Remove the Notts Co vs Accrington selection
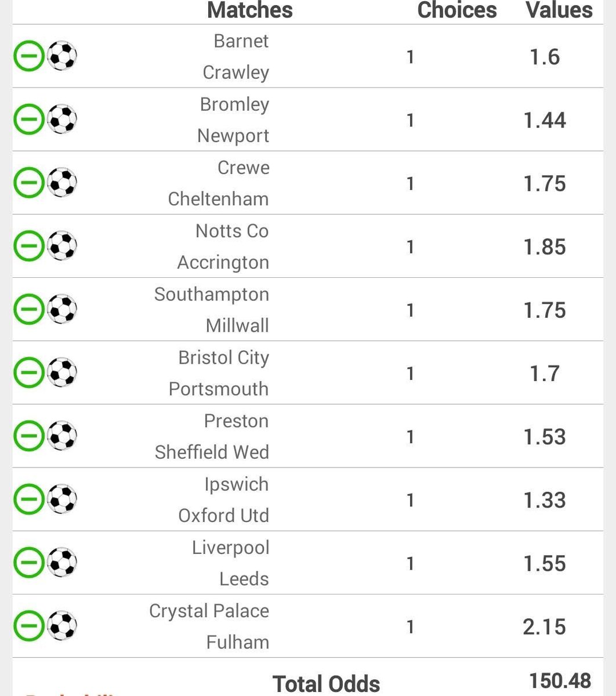The height and width of the screenshot is (696, 616). [x=28, y=246]
